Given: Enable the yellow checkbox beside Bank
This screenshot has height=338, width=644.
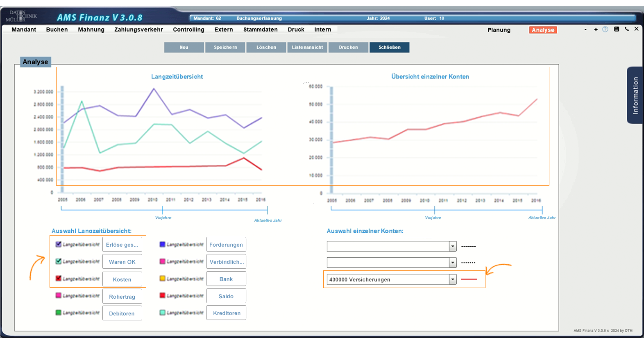Looking at the screenshot, I should coord(162,279).
